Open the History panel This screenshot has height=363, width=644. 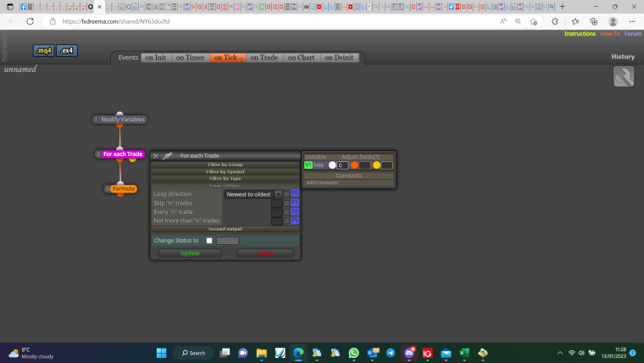coord(623,57)
